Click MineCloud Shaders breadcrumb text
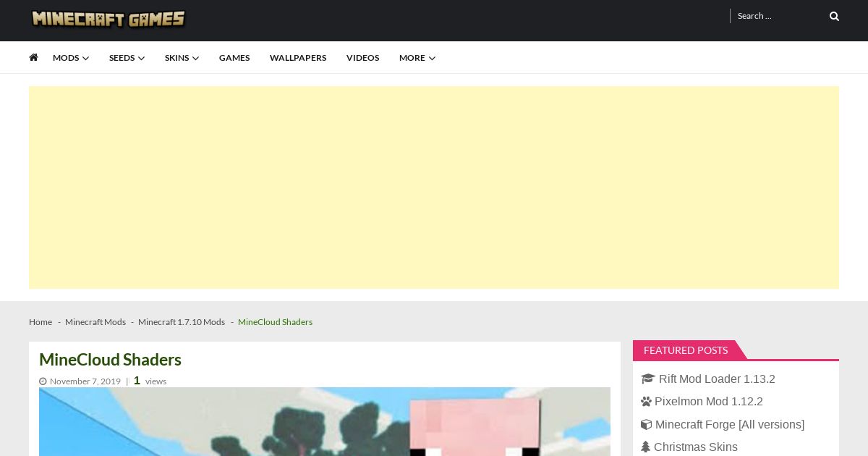The image size is (868, 456). [275, 322]
